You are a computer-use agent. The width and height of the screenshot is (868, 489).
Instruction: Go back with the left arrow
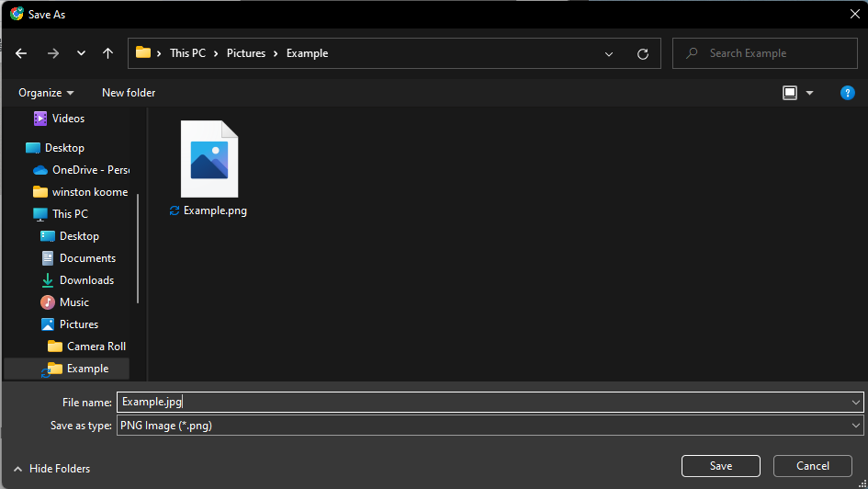(21, 53)
